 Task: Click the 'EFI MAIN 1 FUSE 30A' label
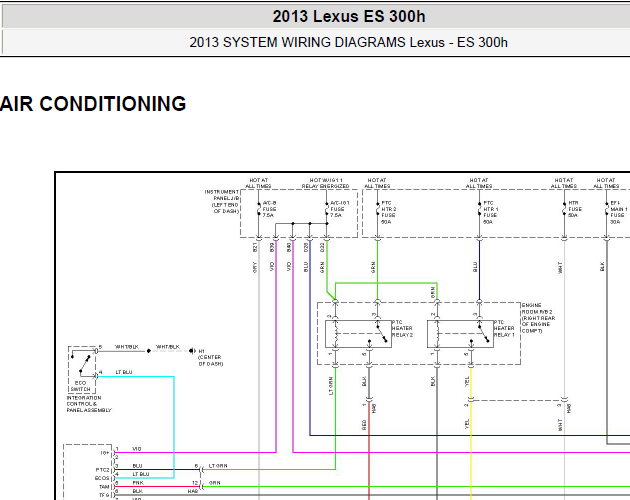coord(619,212)
